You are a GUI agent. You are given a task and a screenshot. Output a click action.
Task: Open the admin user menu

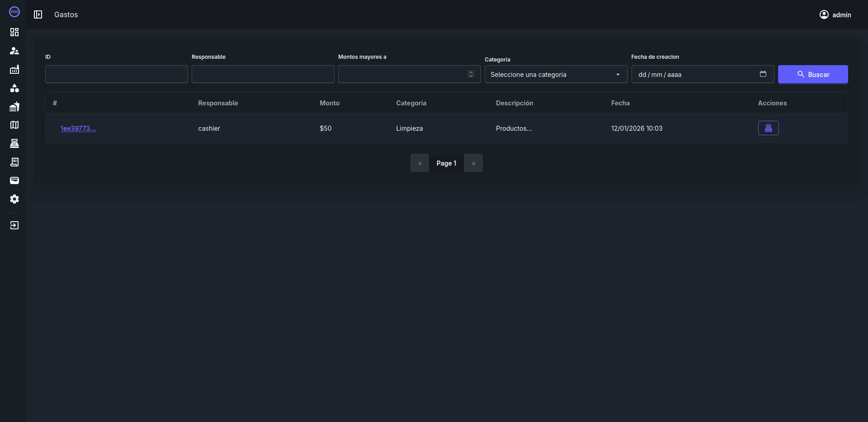pos(835,14)
